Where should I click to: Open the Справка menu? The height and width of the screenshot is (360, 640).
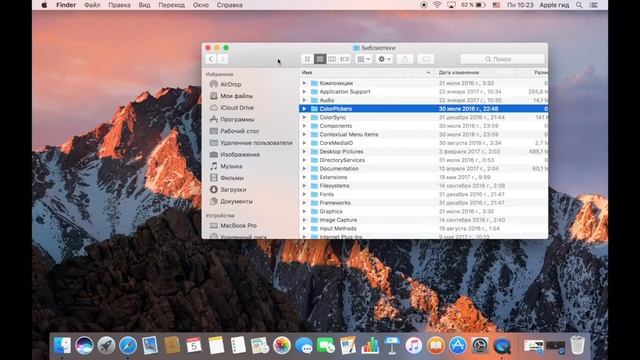point(229,5)
